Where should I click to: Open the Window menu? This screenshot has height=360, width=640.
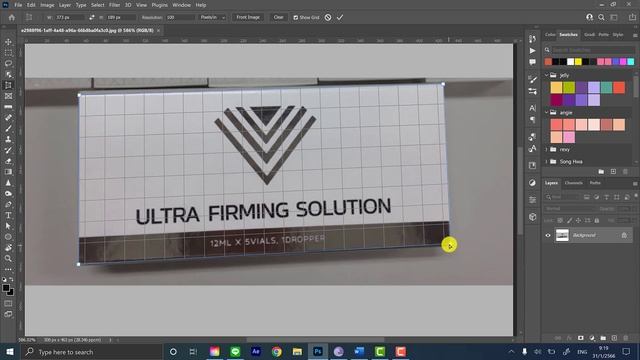pos(181,5)
